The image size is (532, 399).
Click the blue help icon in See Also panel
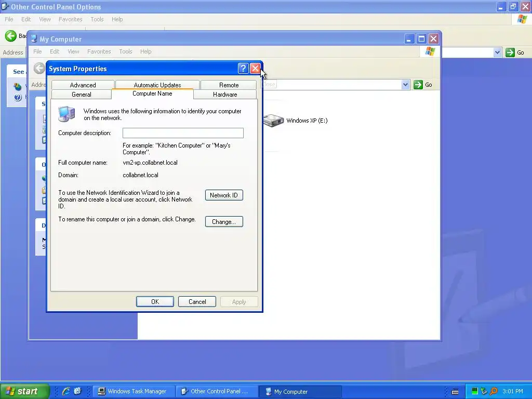pyautogui.click(x=18, y=98)
